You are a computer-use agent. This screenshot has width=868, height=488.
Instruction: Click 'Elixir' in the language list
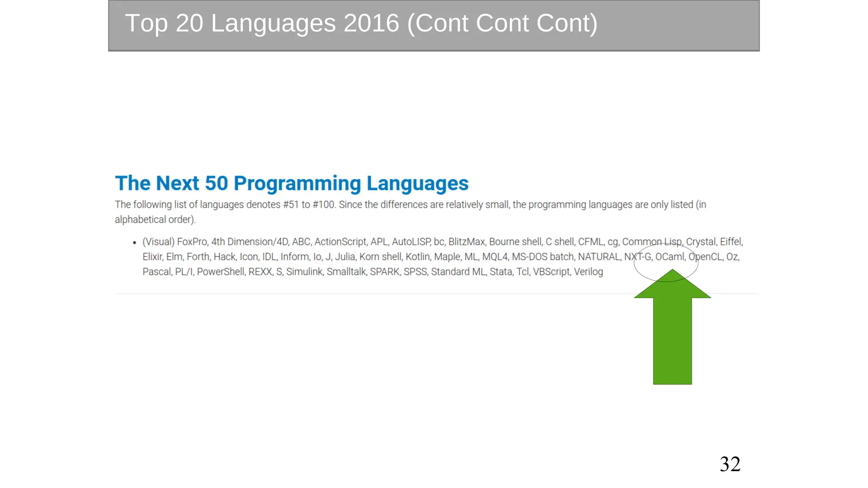point(152,257)
